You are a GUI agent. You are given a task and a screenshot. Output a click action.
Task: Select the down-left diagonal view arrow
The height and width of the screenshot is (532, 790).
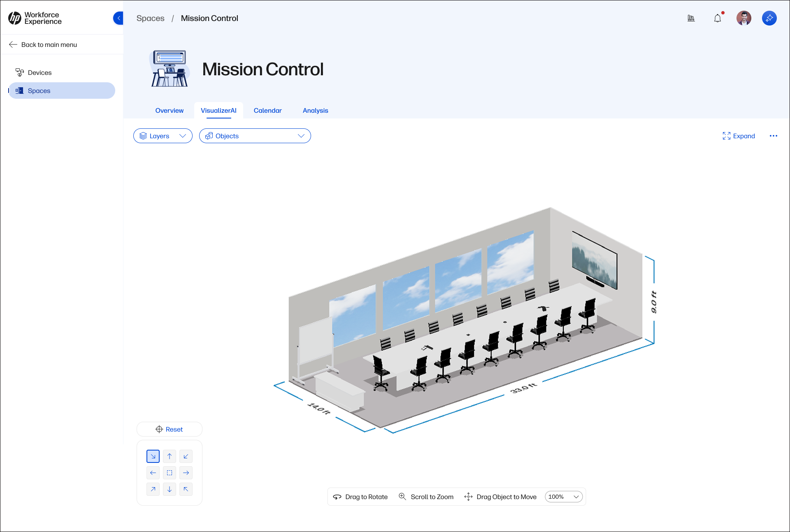(x=186, y=456)
